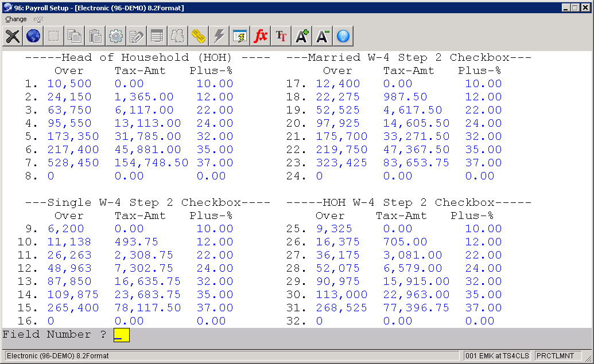The image size is (594, 364).
Task: Click Over value 90,975 in row 29
Action: pos(338,281)
